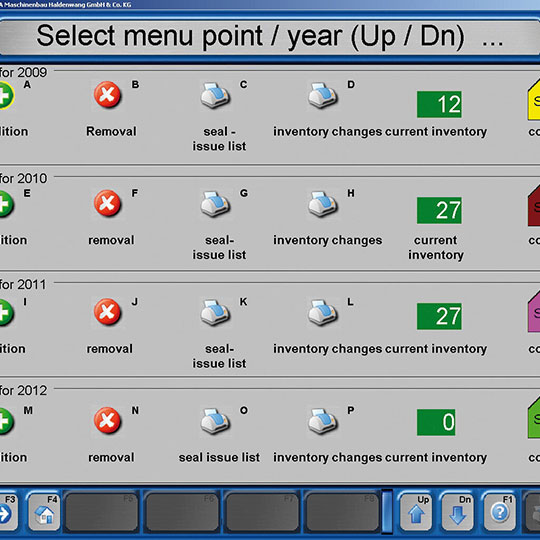This screenshot has width=540, height=540.
Task: Open the 2009 seal-issue list printer icon
Action: coord(215,95)
